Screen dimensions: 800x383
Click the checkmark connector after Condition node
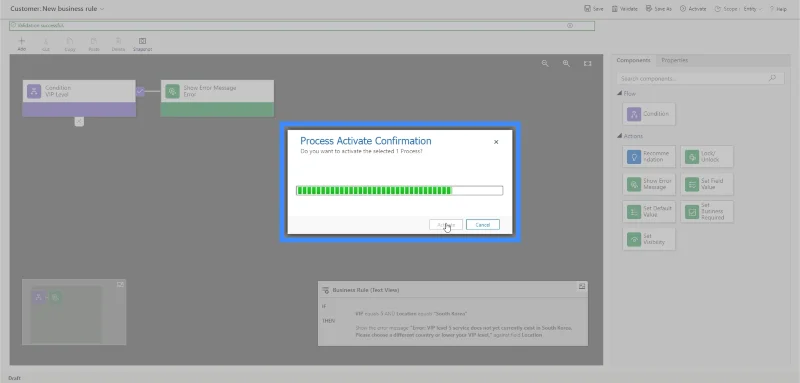(140, 91)
